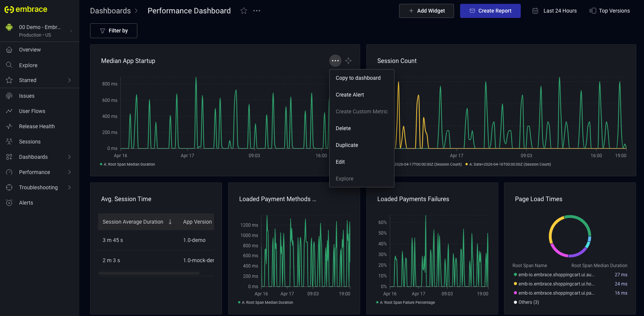Expand the Starred sidebar section
Screen dimensions: 644x316
(x=69, y=80)
